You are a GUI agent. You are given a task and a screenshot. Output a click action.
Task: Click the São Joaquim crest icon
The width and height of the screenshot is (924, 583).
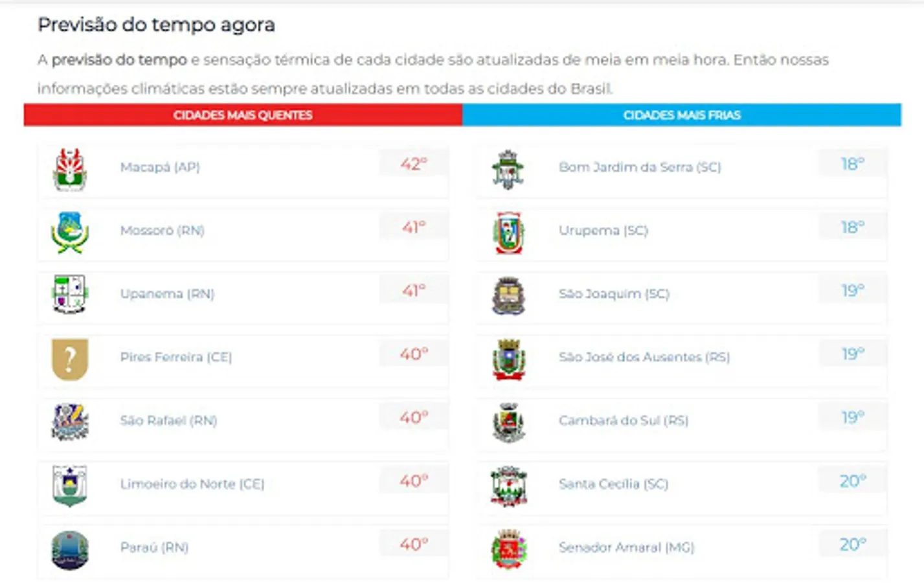[508, 295]
